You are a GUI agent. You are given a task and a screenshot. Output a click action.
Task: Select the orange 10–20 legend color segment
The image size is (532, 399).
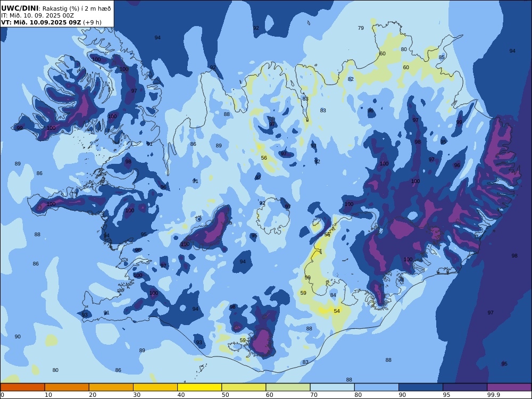pyautogui.click(x=67, y=387)
